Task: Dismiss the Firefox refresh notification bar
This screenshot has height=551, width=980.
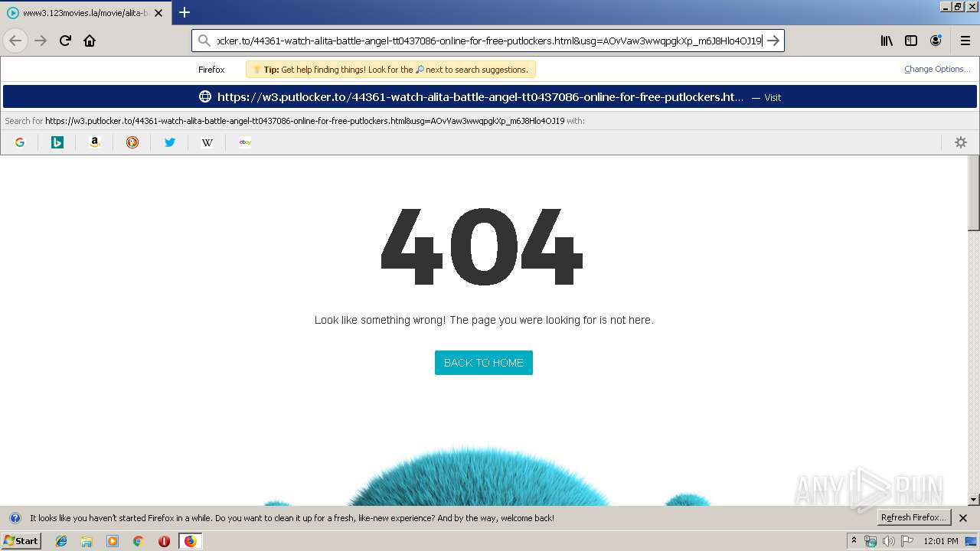Action: (963, 518)
